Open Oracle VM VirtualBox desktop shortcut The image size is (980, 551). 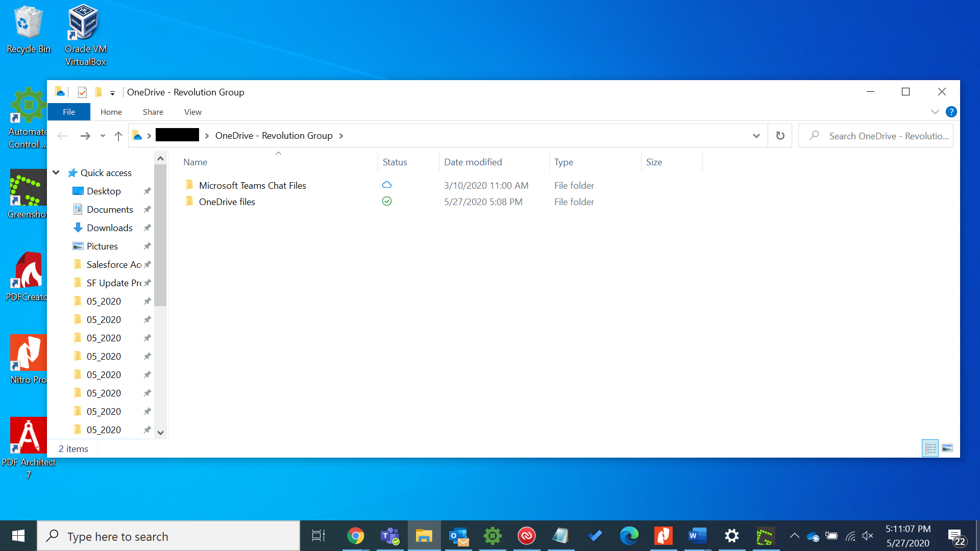coord(85,35)
